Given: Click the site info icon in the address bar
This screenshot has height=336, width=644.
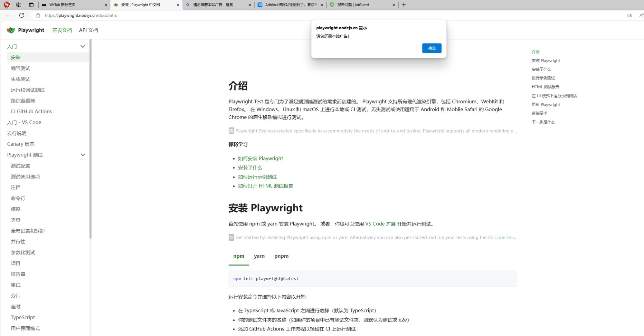Looking at the screenshot, I should [x=38, y=15].
